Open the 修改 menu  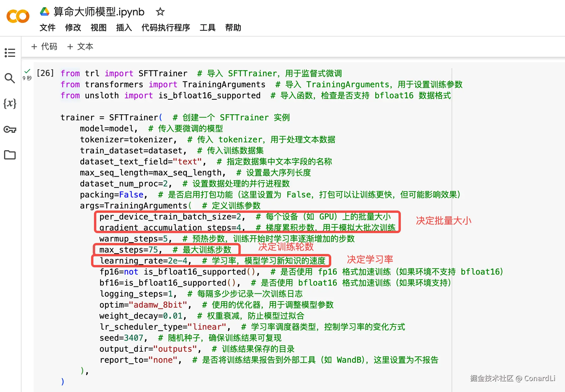(73, 28)
